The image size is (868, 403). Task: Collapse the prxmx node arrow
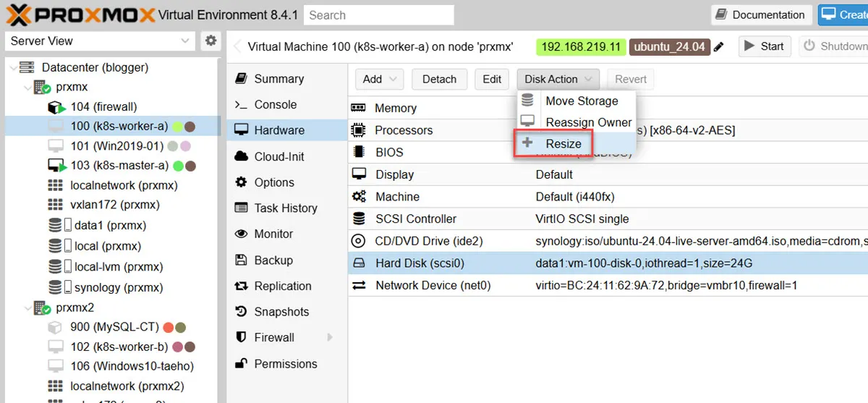(27, 87)
